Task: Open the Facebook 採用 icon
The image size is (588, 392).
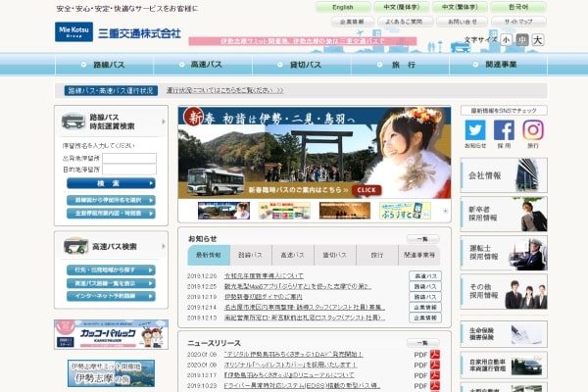Action: click(504, 129)
